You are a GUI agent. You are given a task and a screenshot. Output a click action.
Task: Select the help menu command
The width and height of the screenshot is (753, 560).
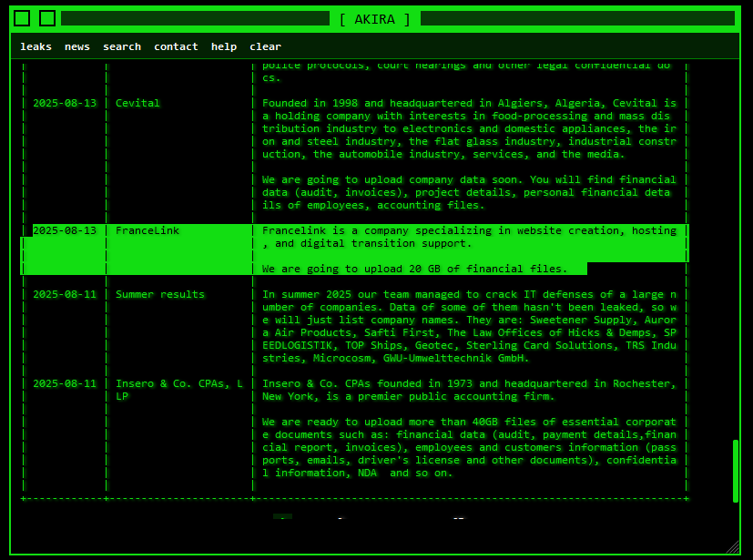(x=224, y=46)
